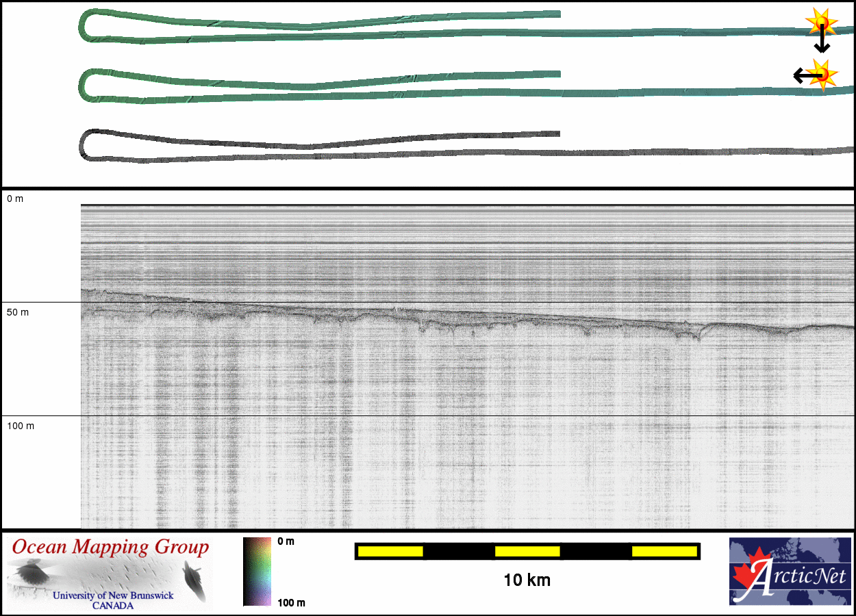The width and height of the screenshot is (856, 616).
Task: Click the top sun illumination icon
Action: (820, 23)
